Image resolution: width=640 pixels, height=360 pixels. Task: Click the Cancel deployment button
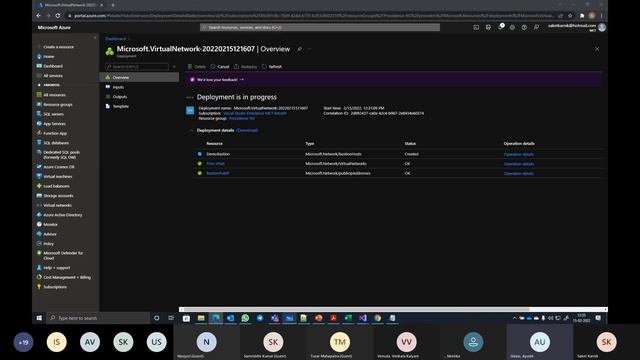[x=220, y=67]
